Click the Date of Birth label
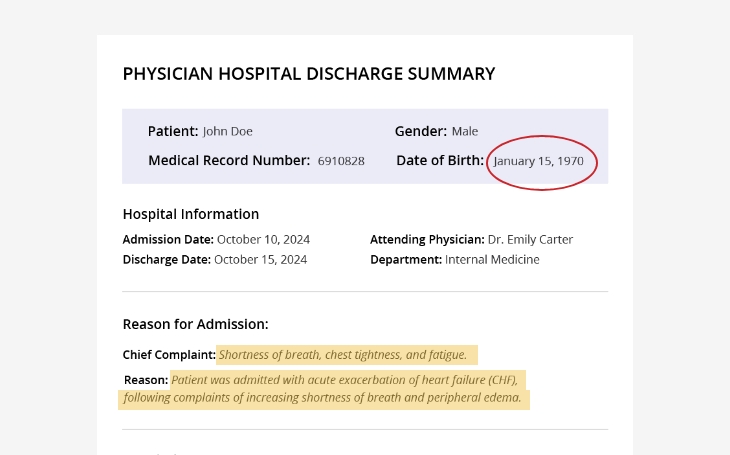The image size is (730, 455). coord(439,161)
